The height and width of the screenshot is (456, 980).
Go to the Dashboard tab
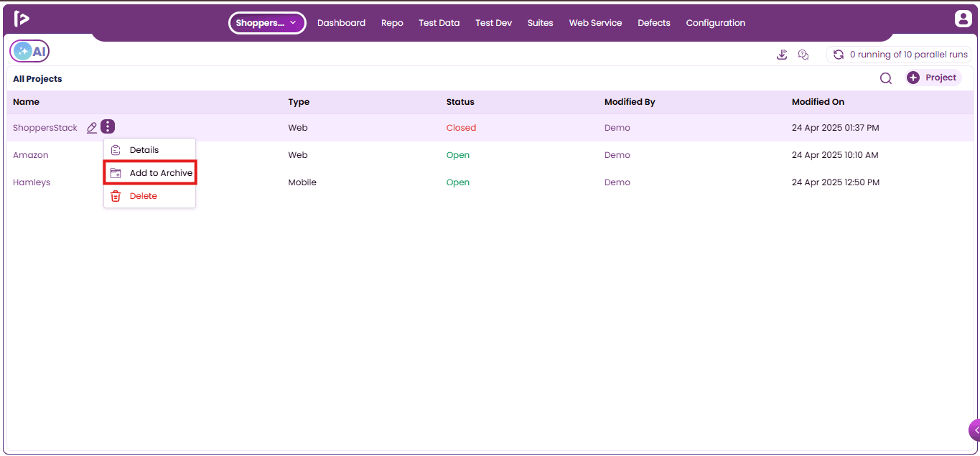(x=341, y=23)
